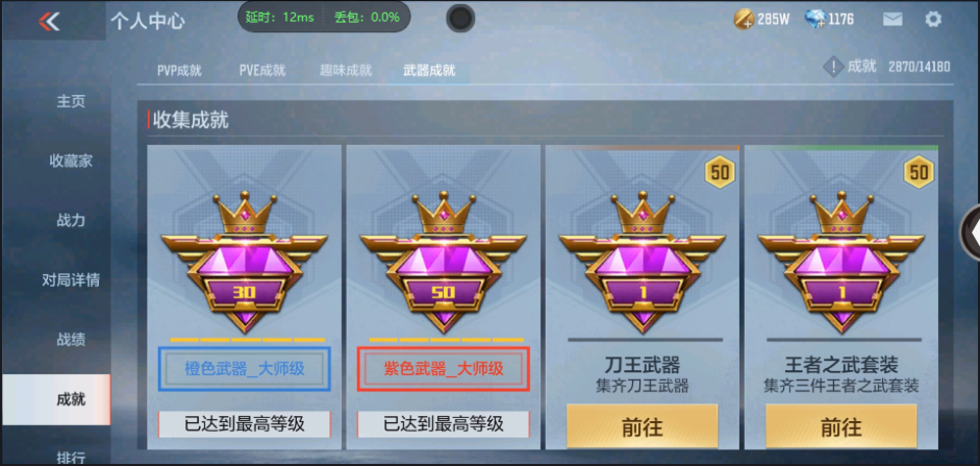Tap the gold coin currency icon
980x466 pixels.
click(x=743, y=20)
